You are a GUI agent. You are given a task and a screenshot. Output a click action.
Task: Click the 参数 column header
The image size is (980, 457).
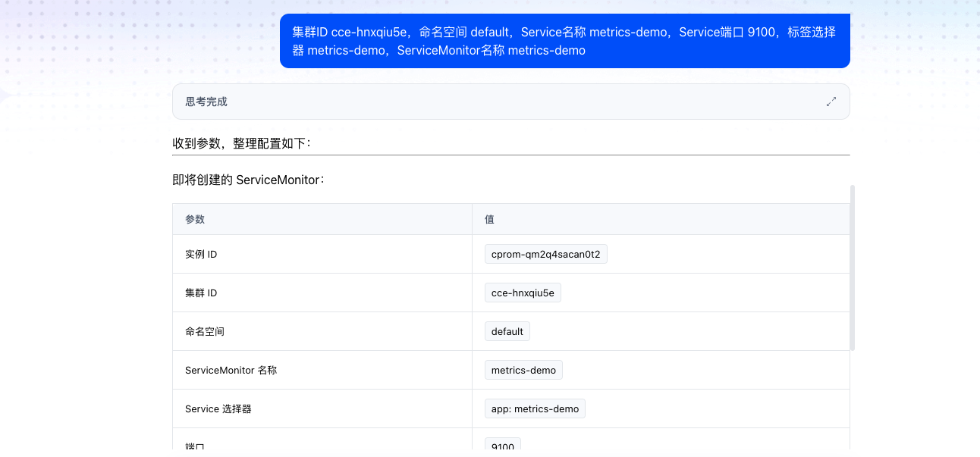click(x=195, y=219)
